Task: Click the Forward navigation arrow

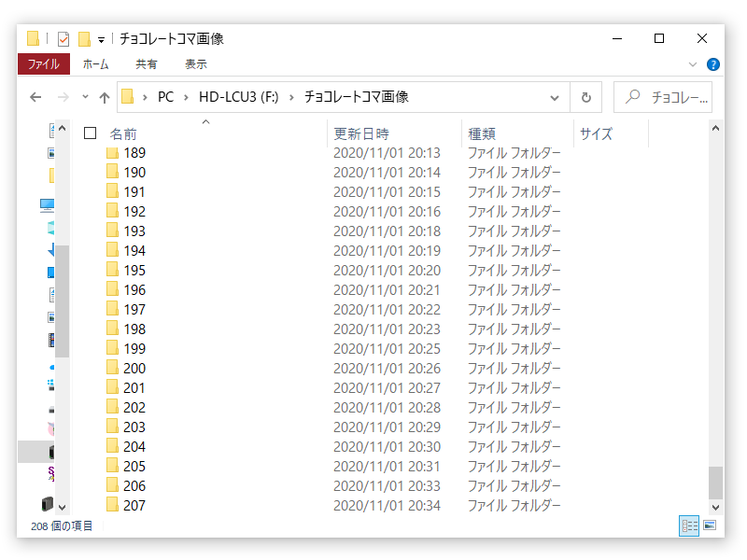Action: coord(63,97)
